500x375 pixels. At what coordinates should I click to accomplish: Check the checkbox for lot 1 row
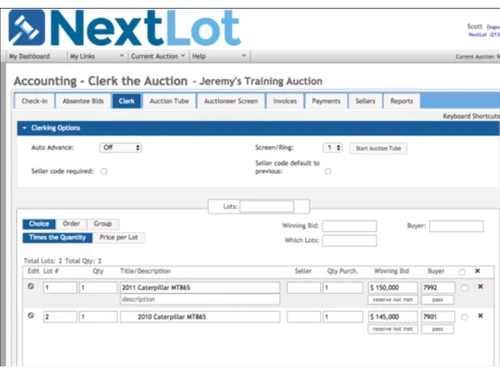[464, 288]
